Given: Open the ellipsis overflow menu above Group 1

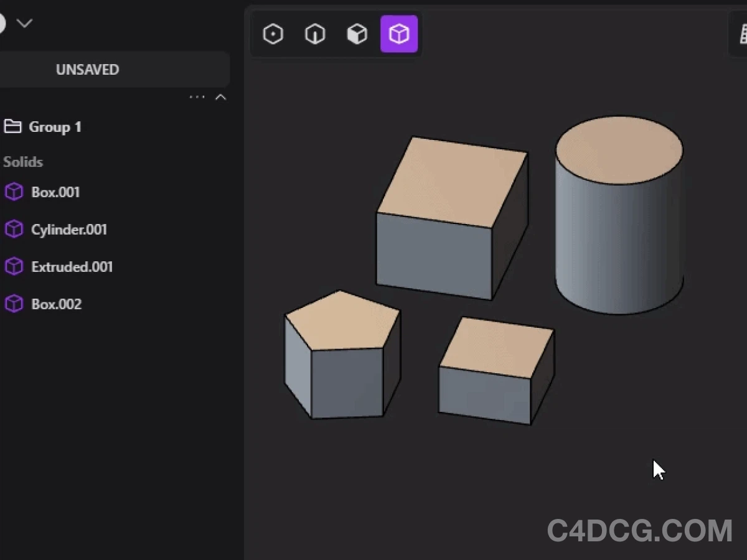Looking at the screenshot, I should point(197,96).
